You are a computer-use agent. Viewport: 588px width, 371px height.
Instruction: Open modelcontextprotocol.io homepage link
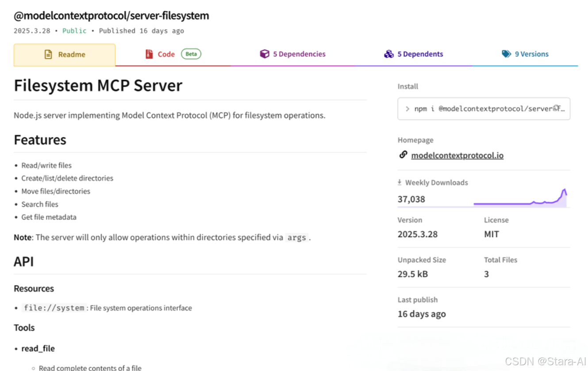click(x=457, y=155)
